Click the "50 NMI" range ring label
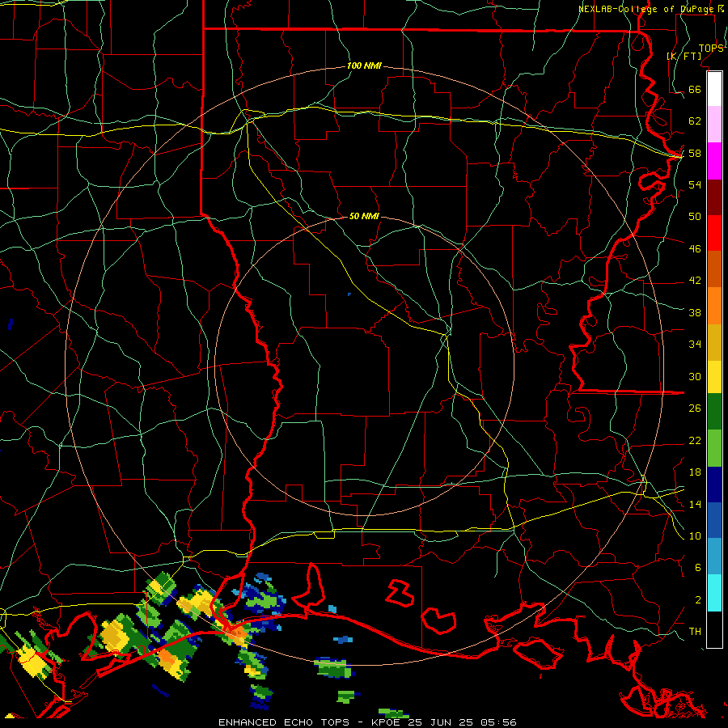728x728 pixels. point(364,216)
